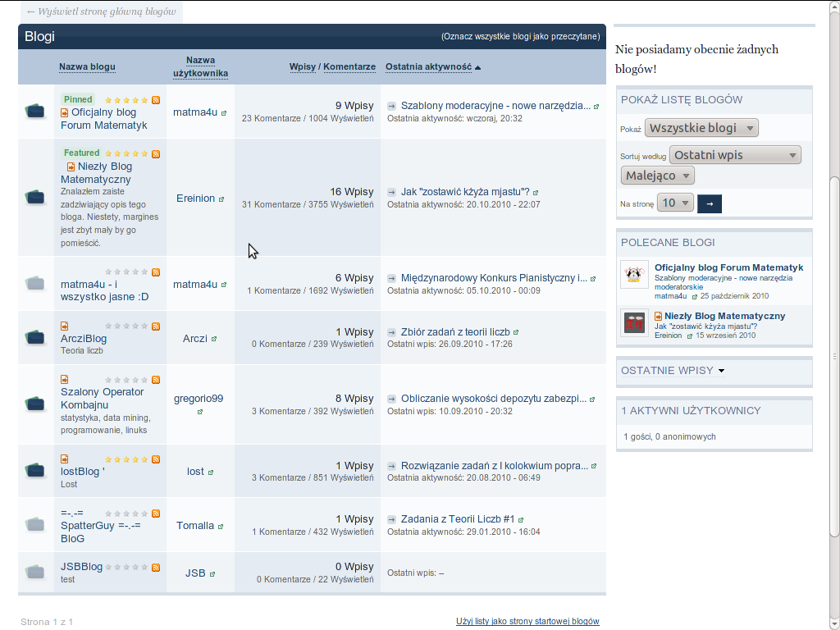Click RSS icon in JSBBlog row
Image resolution: width=840 pixels, height=630 pixels.
coord(156,567)
